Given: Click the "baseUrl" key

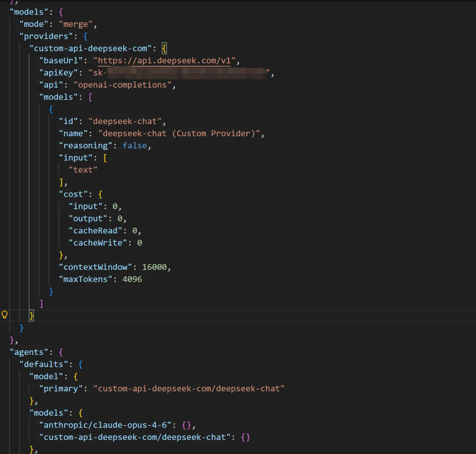Looking at the screenshot, I should point(61,61).
